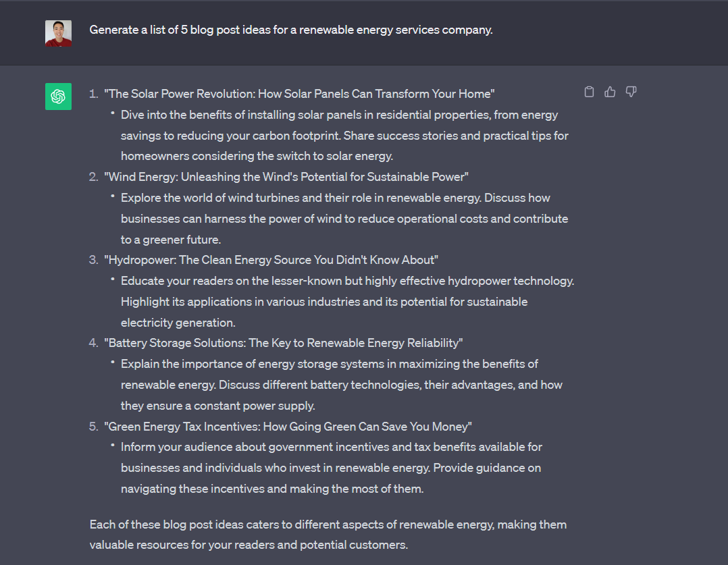Click the "Hydropower" blog title line
The image size is (728, 565).
pos(271,260)
